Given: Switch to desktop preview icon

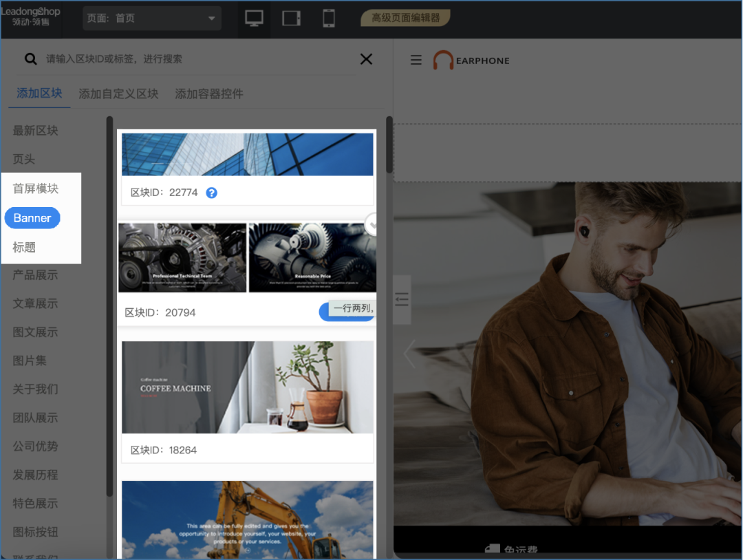Looking at the screenshot, I should [254, 19].
